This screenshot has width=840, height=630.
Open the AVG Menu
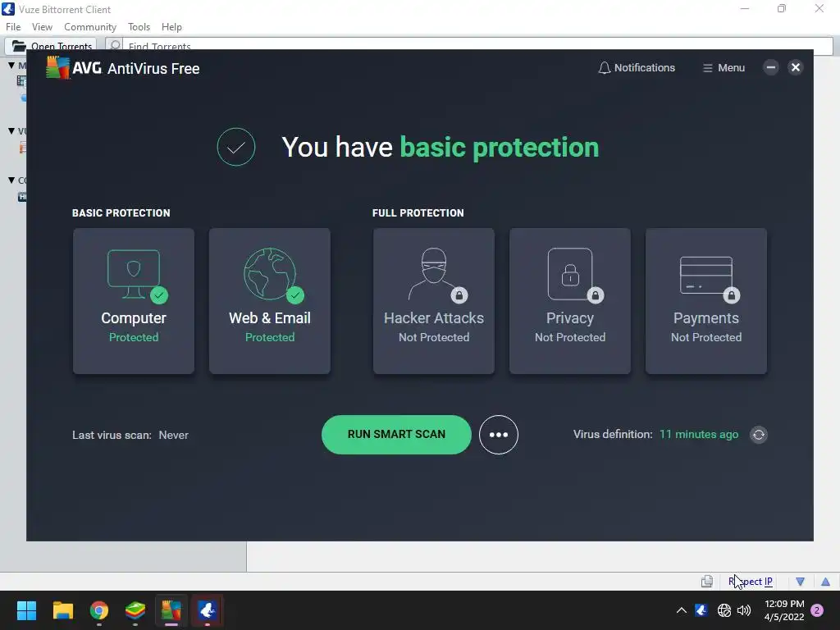724,68
